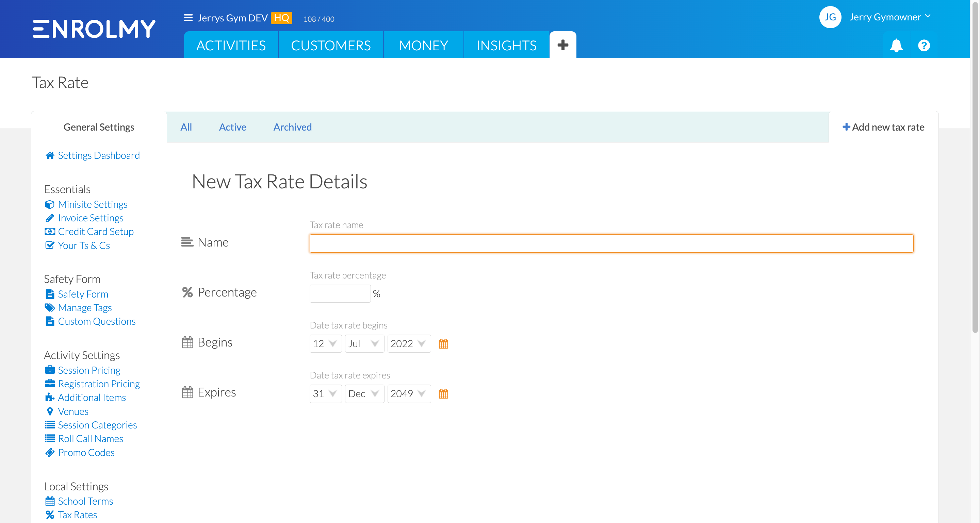This screenshot has width=980, height=523.
Task: Open calendar picker for Begins date
Action: point(443,343)
